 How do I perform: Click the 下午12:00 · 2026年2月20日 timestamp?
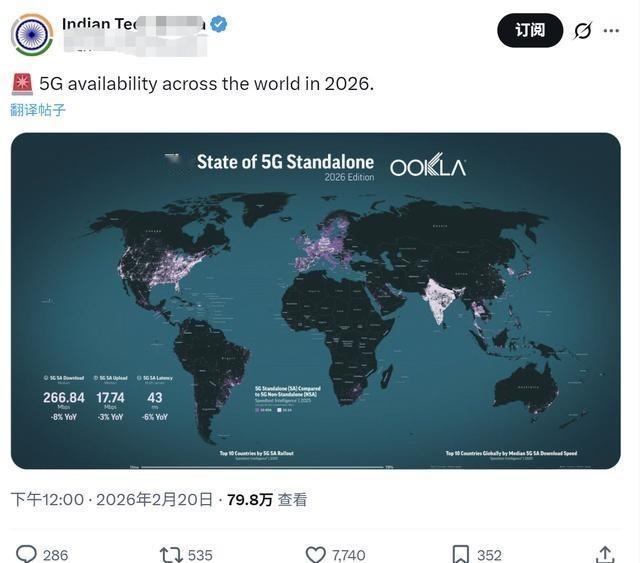click(x=112, y=499)
